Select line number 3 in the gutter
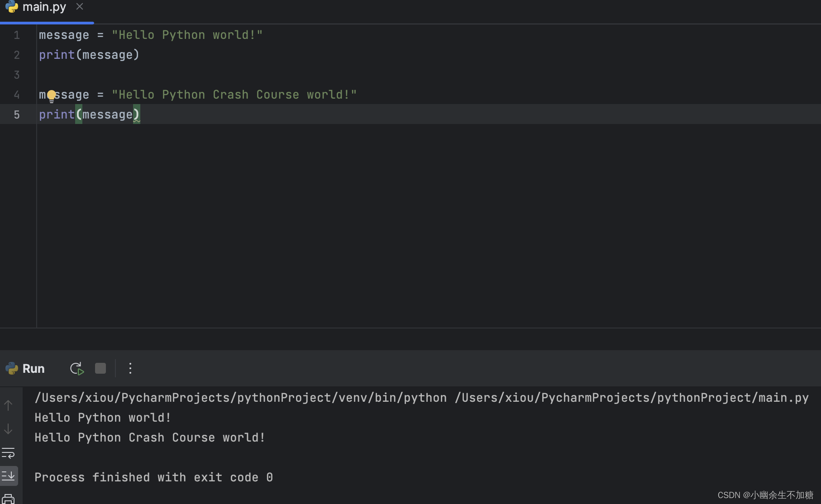Image resolution: width=821 pixels, height=504 pixels. pos(17,75)
